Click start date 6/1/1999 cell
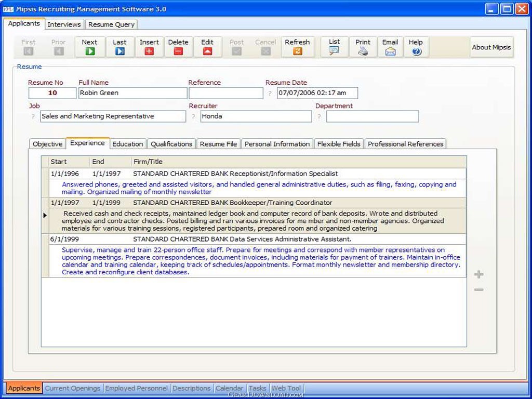Image resolution: width=532 pixels, height=399 pixels. click(64, 239)
